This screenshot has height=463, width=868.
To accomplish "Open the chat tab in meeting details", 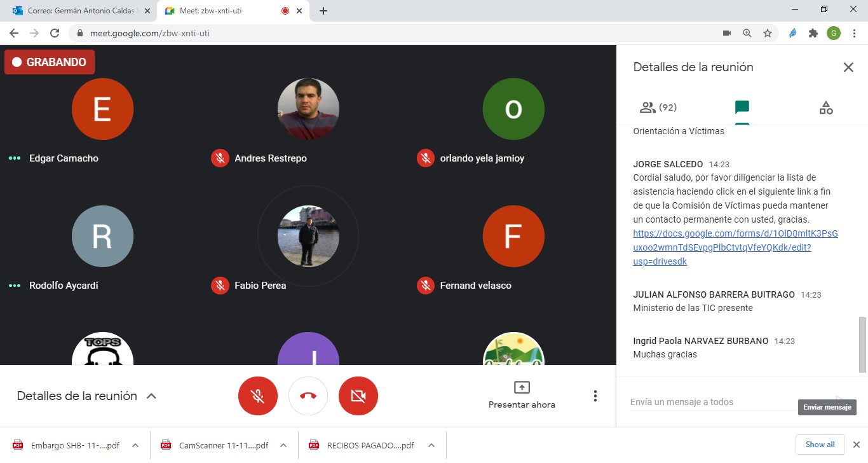I will coord(742,107).
